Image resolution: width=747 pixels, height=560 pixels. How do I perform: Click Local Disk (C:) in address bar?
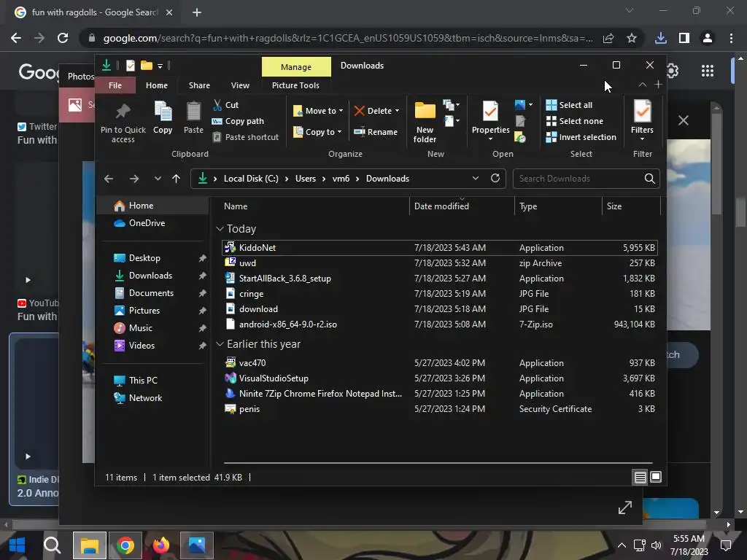click(x=251, y=179)
